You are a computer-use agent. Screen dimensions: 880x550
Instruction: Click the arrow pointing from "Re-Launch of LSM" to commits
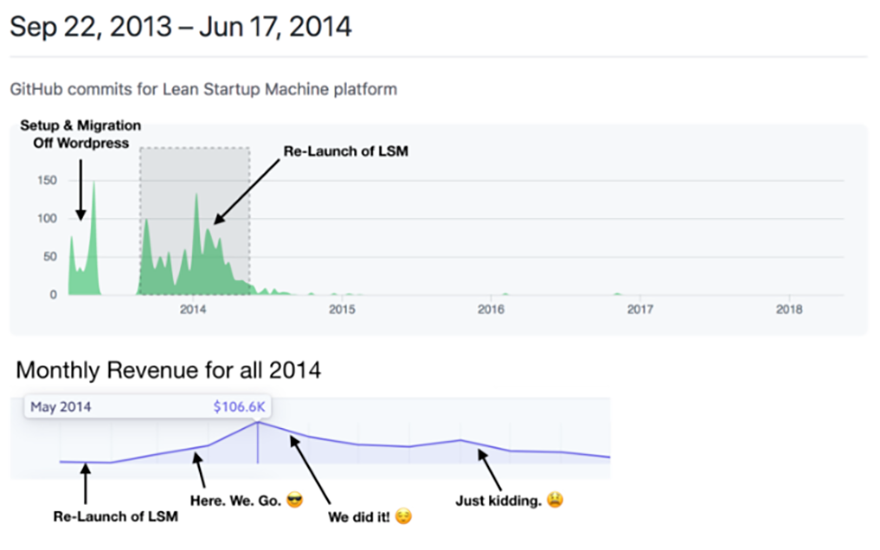247,191
